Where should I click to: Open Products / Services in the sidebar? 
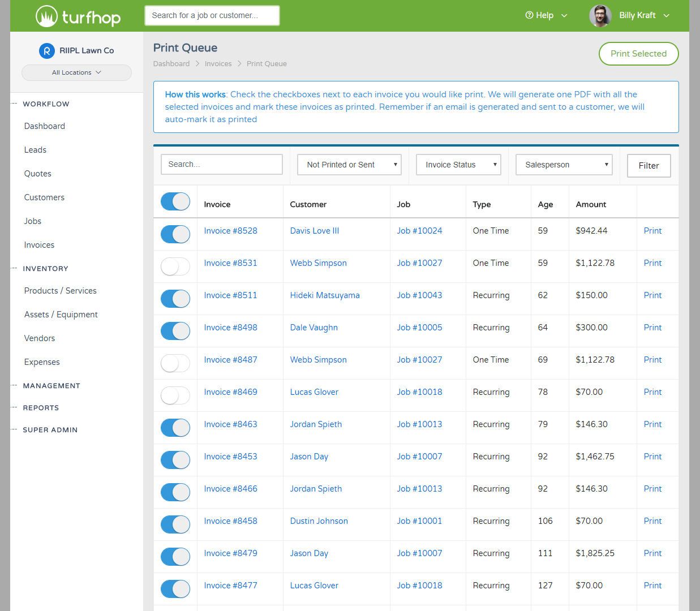(60, 291)
